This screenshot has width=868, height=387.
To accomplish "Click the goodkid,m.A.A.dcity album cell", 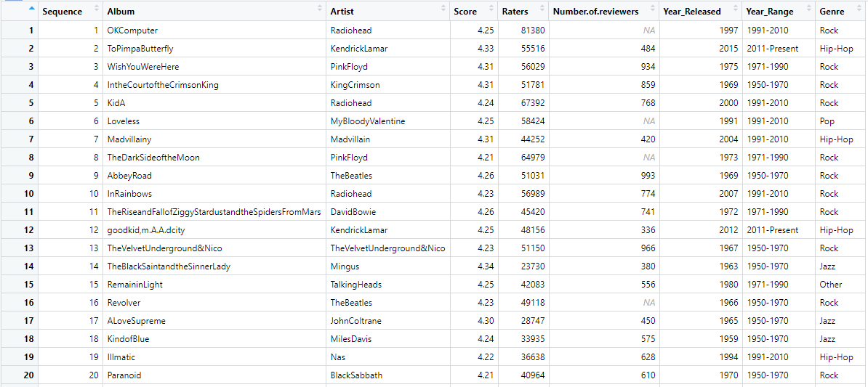I will 214,230.
